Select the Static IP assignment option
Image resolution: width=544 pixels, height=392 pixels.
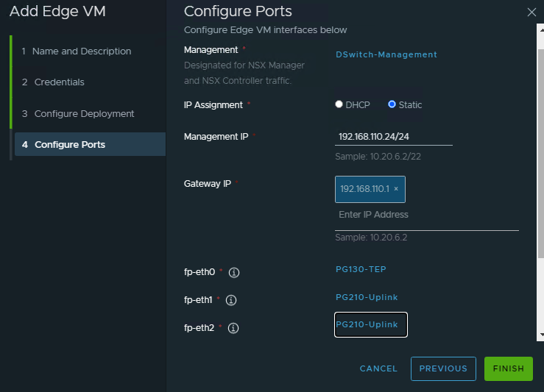(392, 104)
